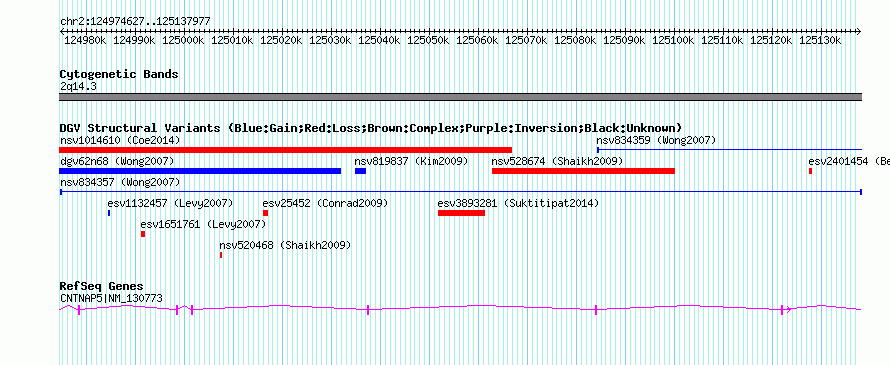Screen dimensions: 890x365
Task: Click the esv3893281 (Suktitipat2014) label
Action: click(x=518, y=203)
